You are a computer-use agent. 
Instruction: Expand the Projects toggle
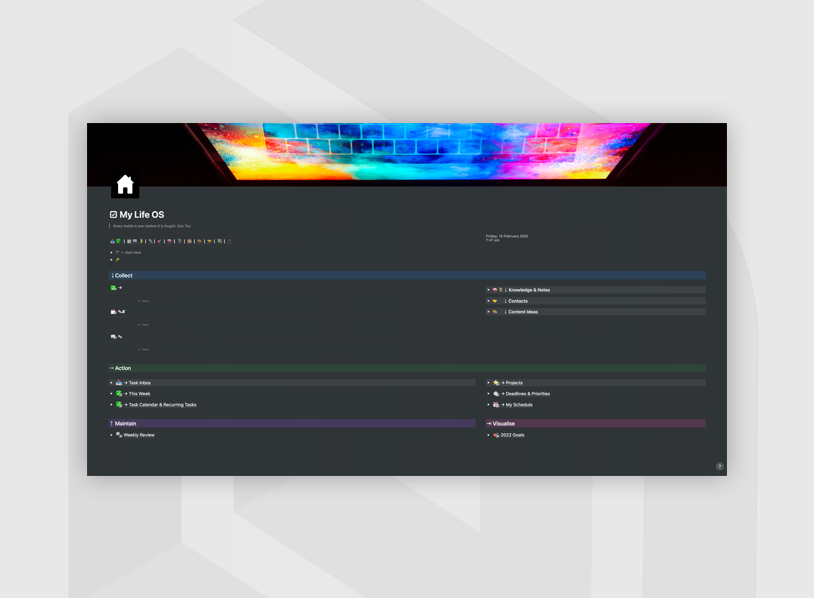click(488, 383)
